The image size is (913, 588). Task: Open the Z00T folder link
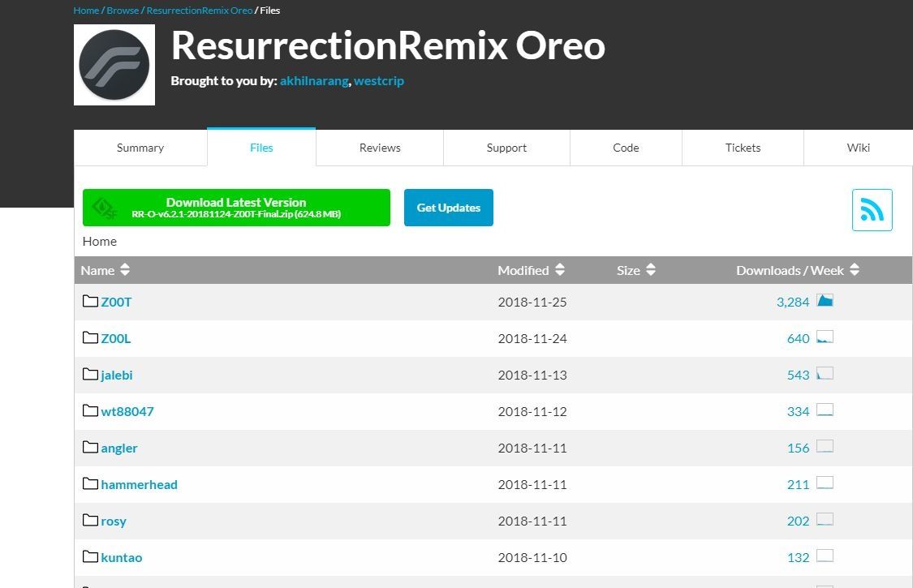116,303
